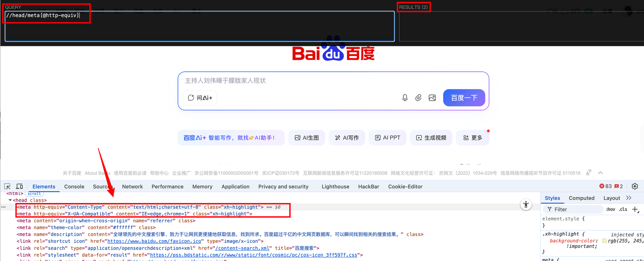This screenshot has width=644, height=261.
Task: Click the Baidu logo
Action: tap(333, 48)
